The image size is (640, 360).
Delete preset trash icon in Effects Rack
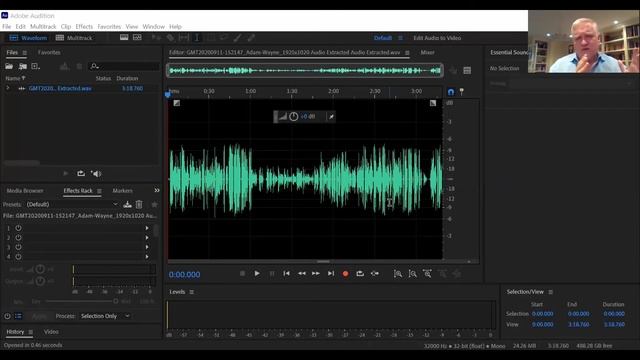[139, 204]
